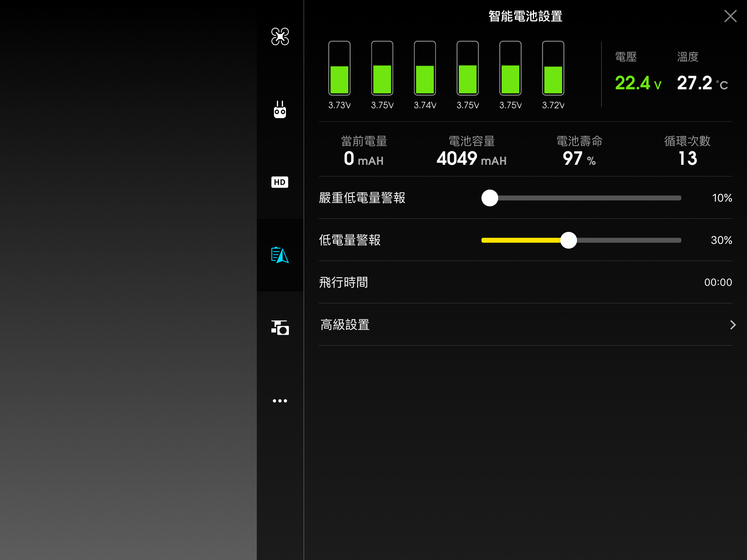Open aircraft drone settings tab
The width and height of the screenshot is (747, 560).
point(280,36)
